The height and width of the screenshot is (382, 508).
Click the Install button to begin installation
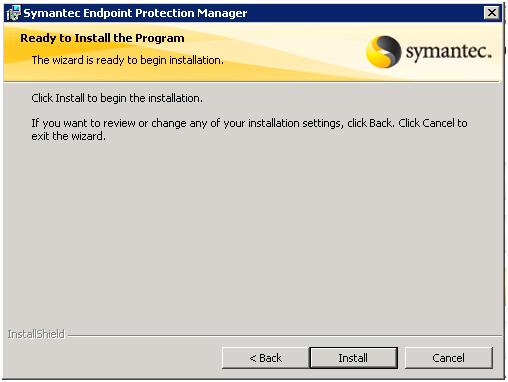point(353,358)
